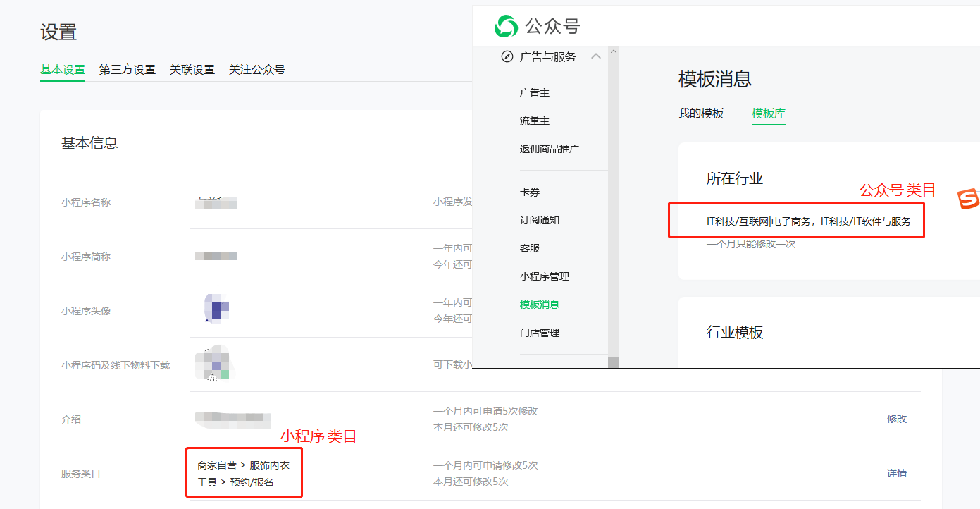
Task: Switch to the 关联设置 tab
Action: pyautogui.click(x=192, y=70)
